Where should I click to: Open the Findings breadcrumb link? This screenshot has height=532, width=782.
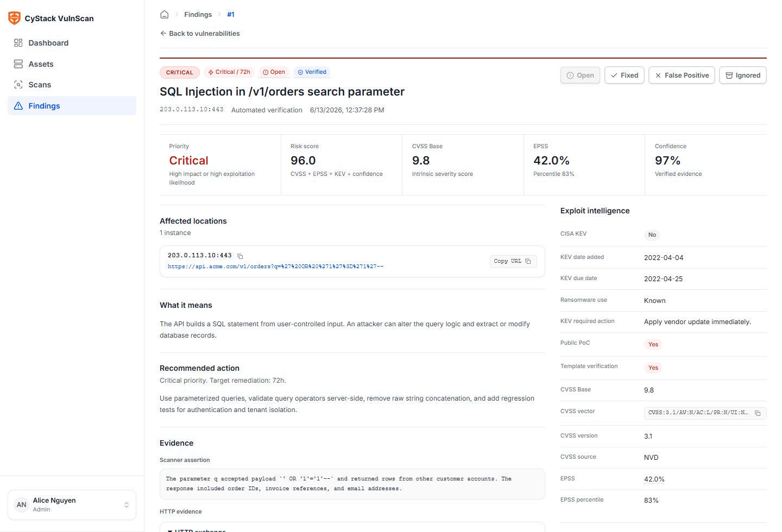click(x=198, y=15)
